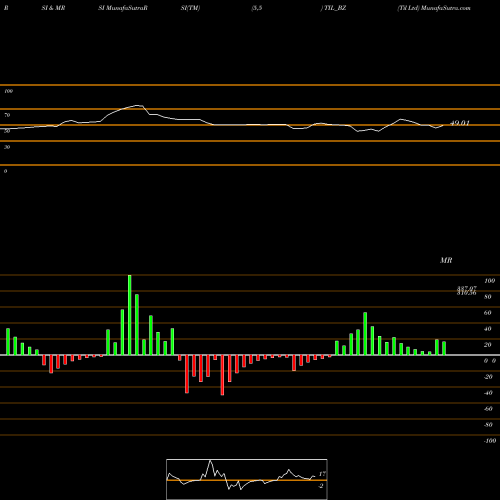
Task: Click the (5,5 parameter text in header
Action: click(257, 8)
